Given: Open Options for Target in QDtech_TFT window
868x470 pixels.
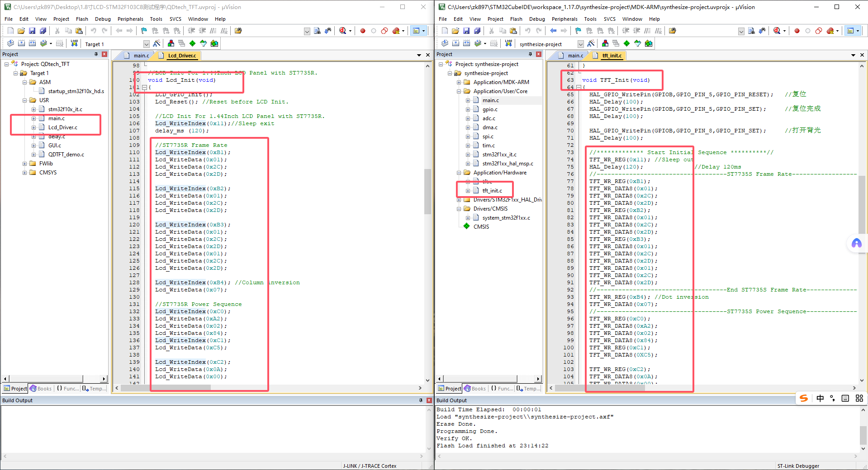Looking at the screenshot, I should pos(157,43).
